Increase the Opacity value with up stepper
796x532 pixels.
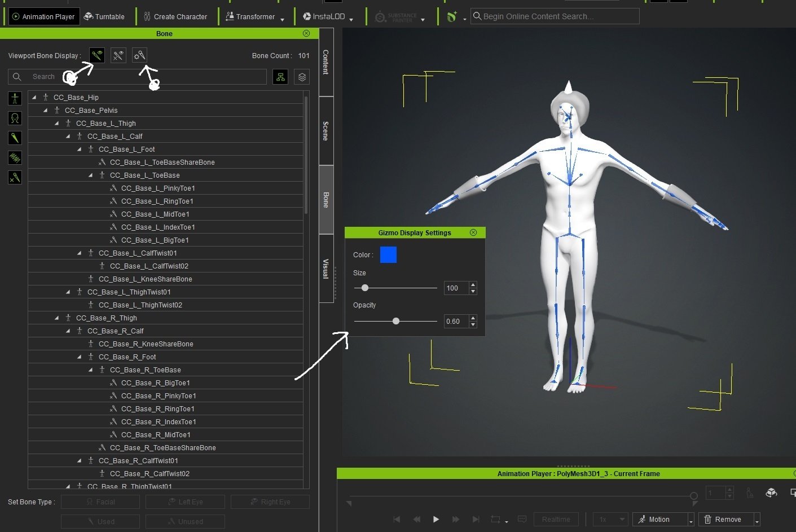coord(473,318)
